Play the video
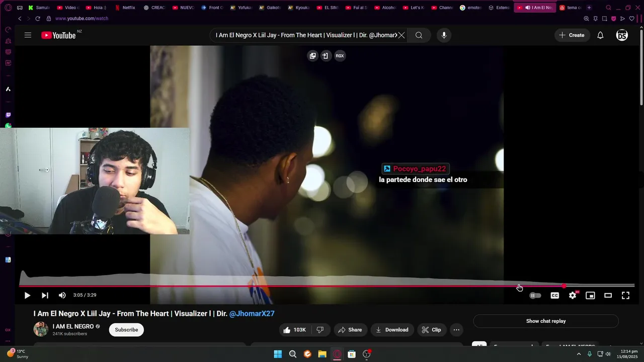Screen dimensions: 644x362 click(x=27, y=296)
